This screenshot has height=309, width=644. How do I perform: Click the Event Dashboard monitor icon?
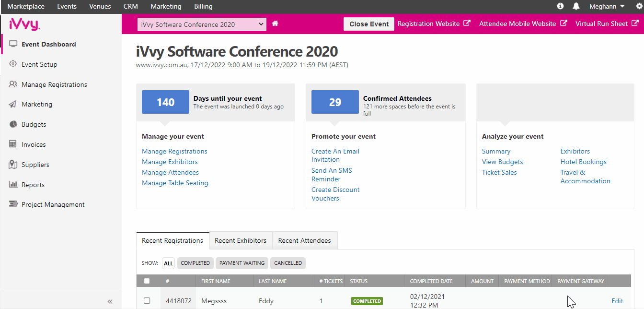(x=13, y=44)
